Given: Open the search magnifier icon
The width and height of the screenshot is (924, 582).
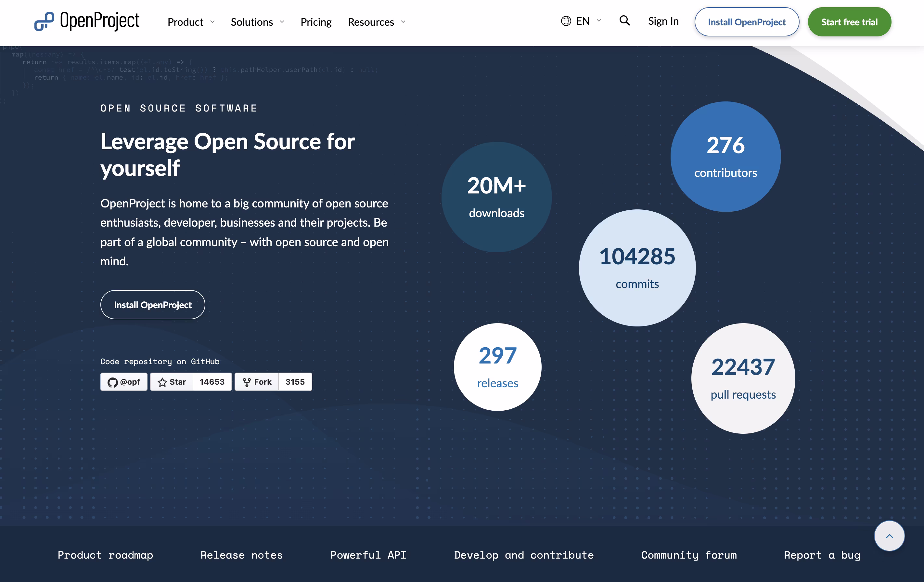Looking at the screenshot, I should pos(624,21).
